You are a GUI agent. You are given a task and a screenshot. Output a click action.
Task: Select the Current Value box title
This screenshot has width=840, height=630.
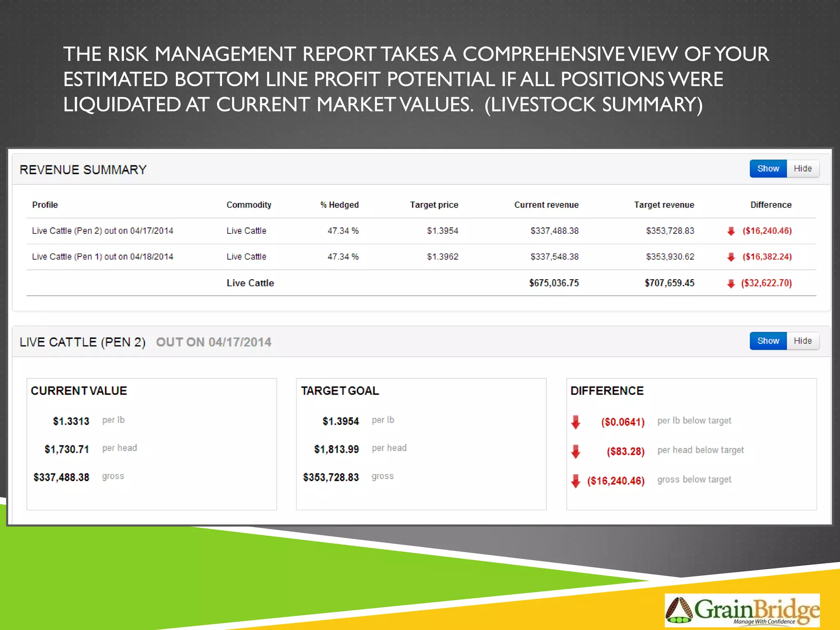click(79, 391)
